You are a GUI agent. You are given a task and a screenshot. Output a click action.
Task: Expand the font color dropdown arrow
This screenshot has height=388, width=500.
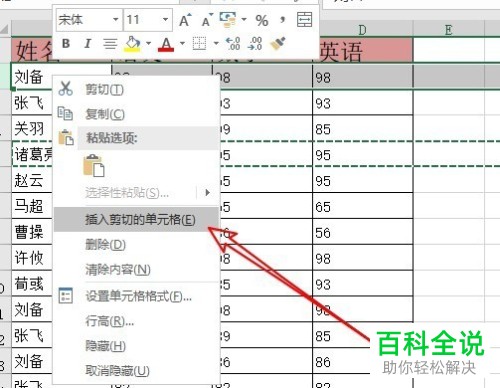click(x=182, y=43)
